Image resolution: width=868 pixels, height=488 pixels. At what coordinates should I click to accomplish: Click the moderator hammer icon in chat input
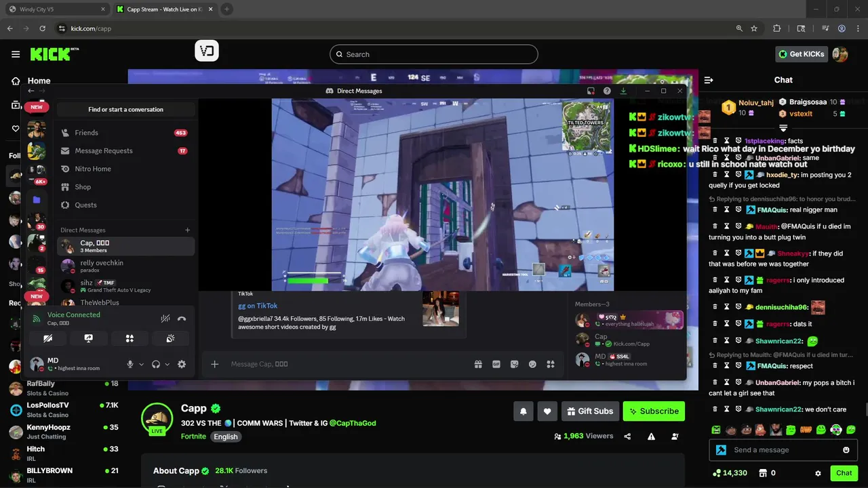tap(721, 450)
